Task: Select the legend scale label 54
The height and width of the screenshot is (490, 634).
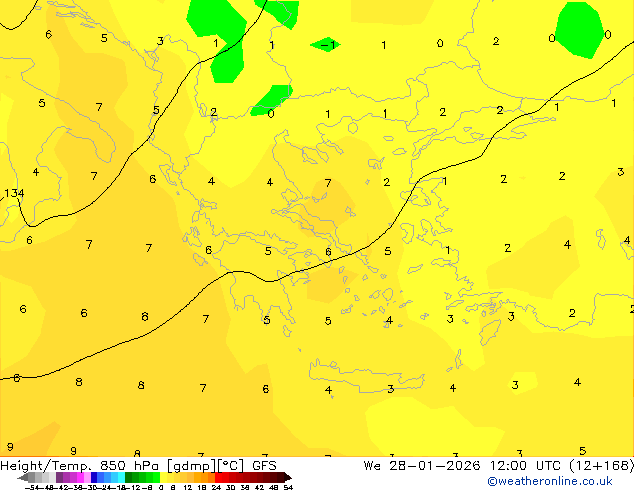Action: tap(288, 487)
